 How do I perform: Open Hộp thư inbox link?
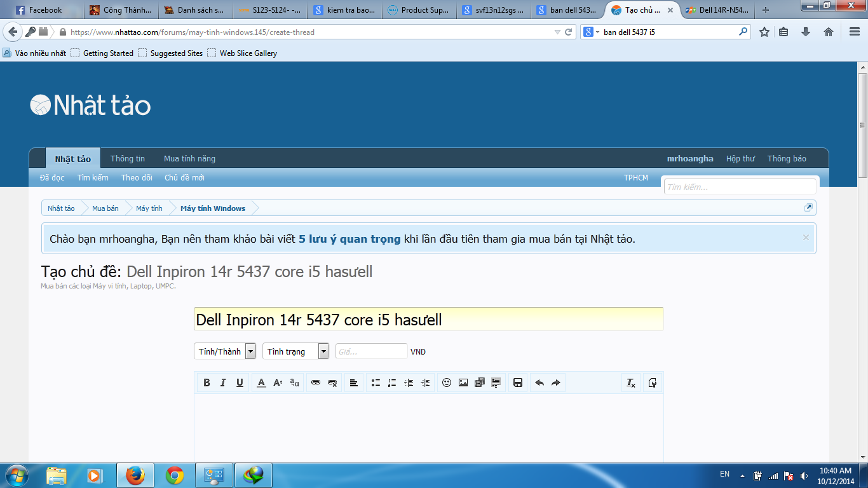[740, 158]
